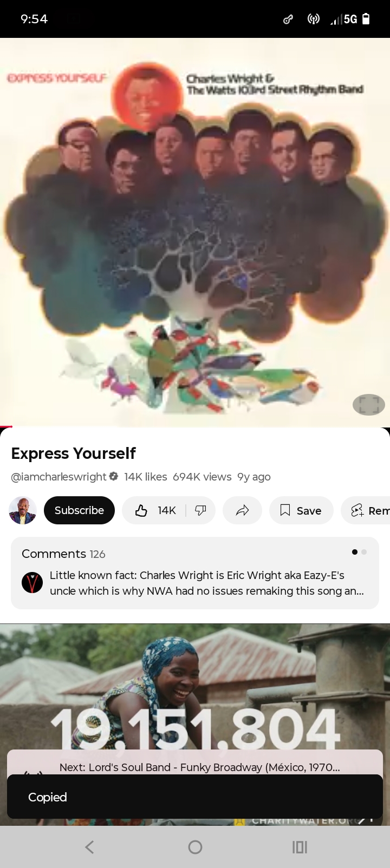Tap the verified badge beside channel name
390x868 pixels.
click(114, 476)
